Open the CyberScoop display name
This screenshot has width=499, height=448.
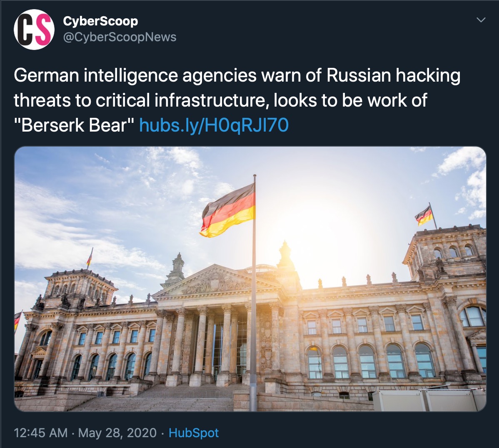[x=100, y=21]
